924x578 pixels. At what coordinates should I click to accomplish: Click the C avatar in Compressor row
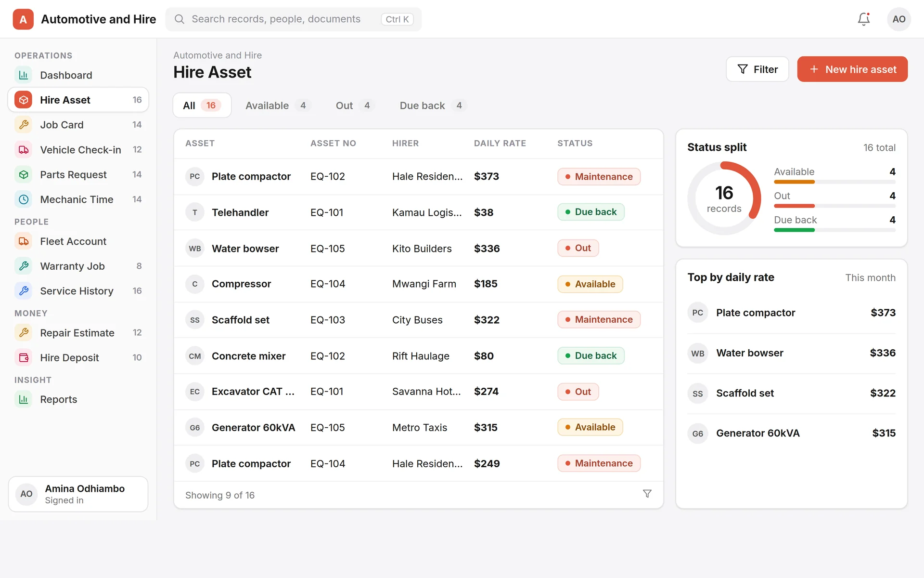pyautogui.click(x=195, y=284)
